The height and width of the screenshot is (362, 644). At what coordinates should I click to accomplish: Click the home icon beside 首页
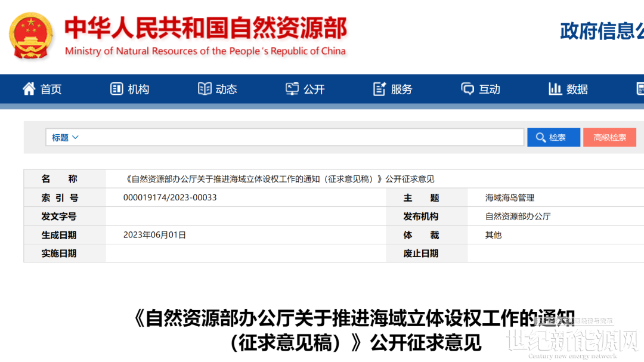click(29, 89)
